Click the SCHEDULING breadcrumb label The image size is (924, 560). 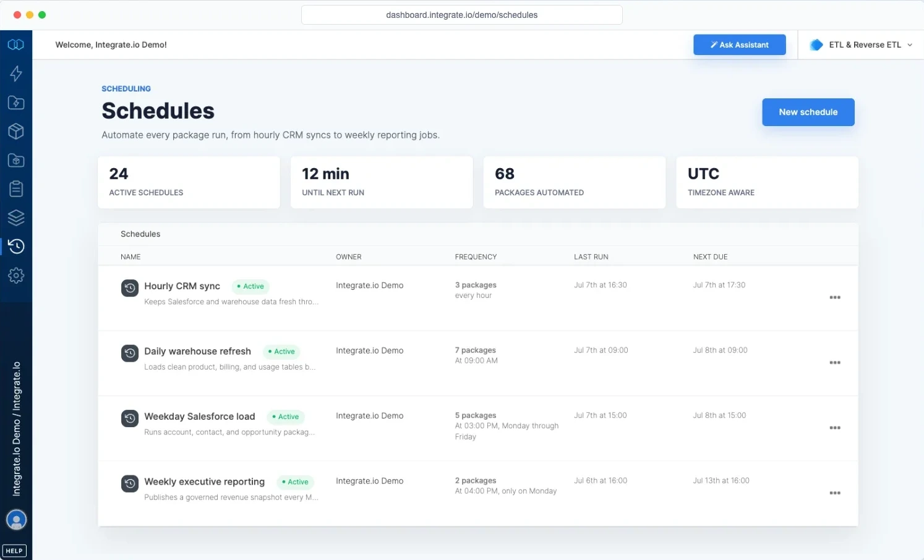126,89
